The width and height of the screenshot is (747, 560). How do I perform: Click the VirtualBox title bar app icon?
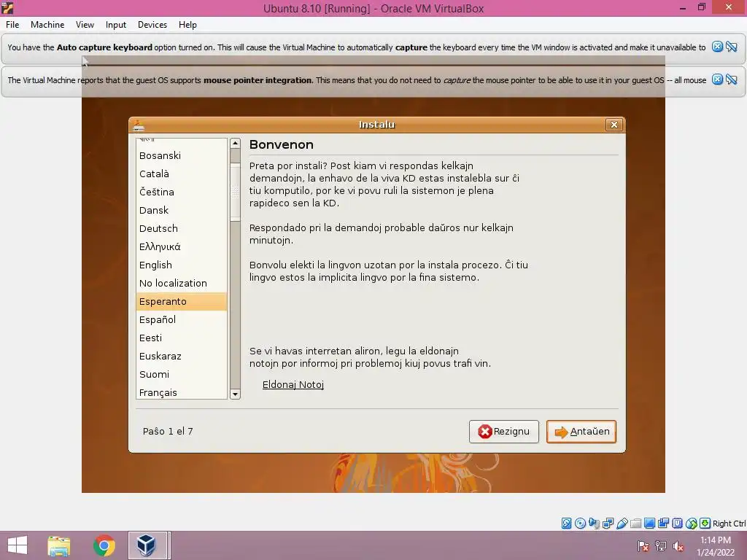[7, 8]
